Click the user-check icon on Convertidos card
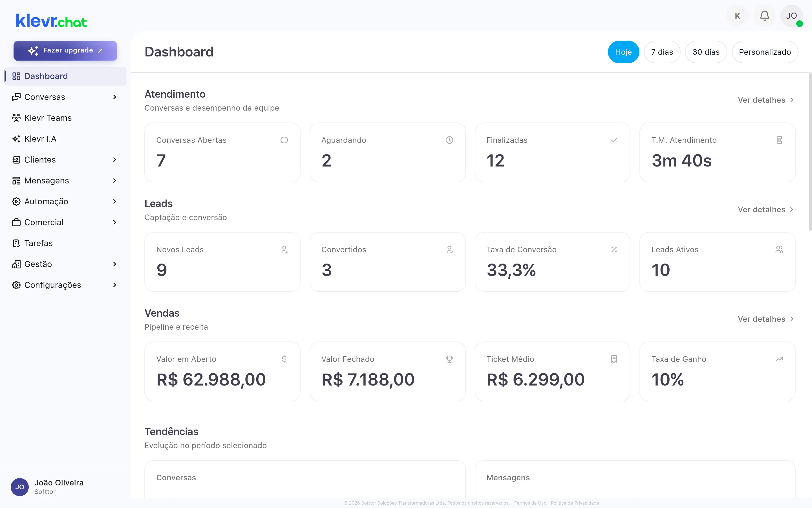Image resolution: width=812 pixels, height=508 pixels. 450,250
